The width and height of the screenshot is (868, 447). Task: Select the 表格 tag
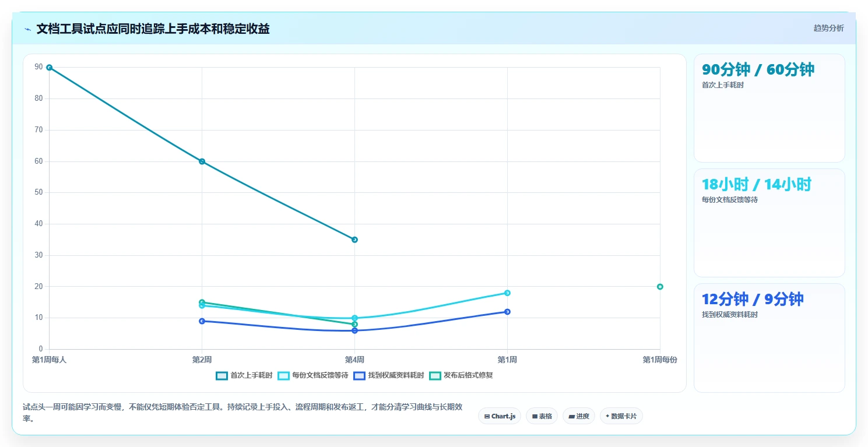[x=542, y=416]
